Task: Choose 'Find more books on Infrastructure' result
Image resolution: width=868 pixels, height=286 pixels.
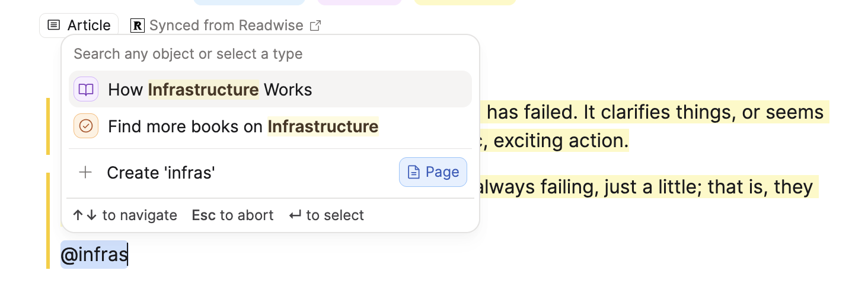Action: [243, 126]
